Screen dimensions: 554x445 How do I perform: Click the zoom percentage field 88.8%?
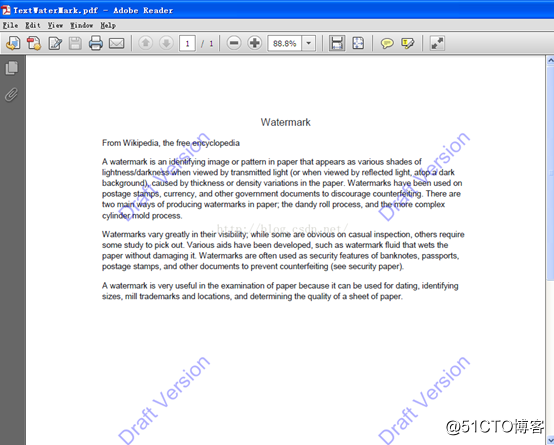coord(285,43)
